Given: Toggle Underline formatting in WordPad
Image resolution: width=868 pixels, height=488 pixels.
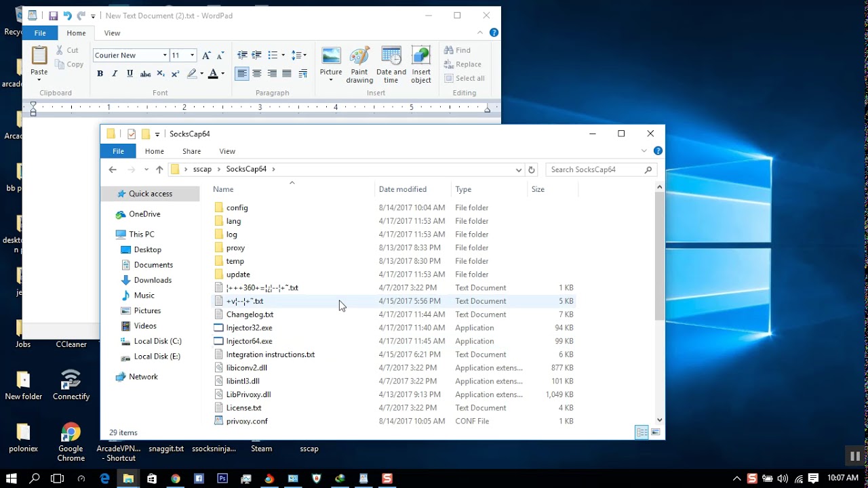Looking at the screenshot, I should [x=130, y=74].
